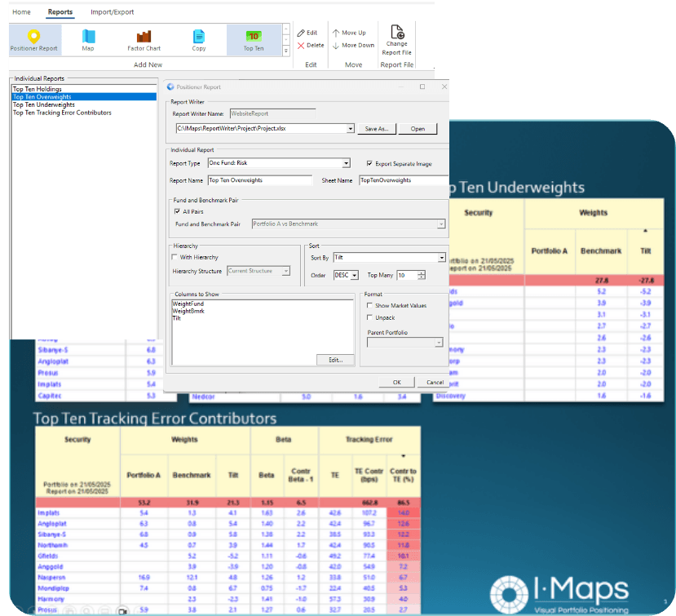Select WeightBmrk in Columns to Show

(188, 311)
